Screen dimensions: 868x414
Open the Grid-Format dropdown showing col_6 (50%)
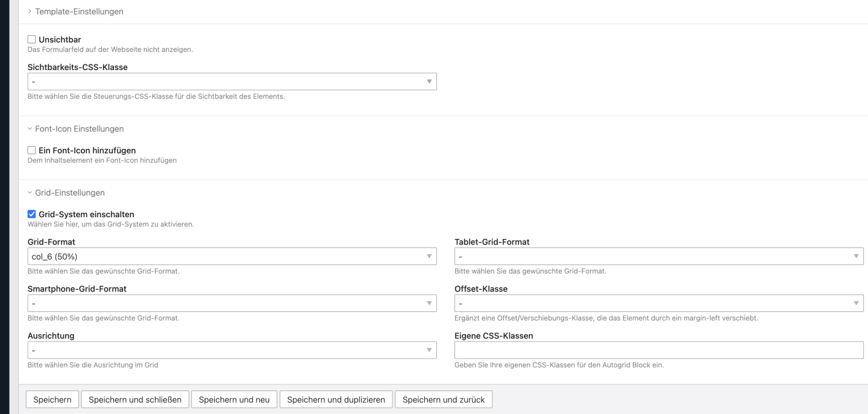point(232,256)
